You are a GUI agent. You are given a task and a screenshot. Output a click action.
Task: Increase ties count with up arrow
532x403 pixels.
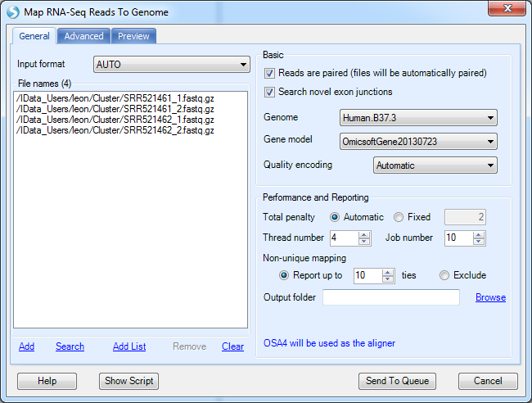tap(387, 272)
